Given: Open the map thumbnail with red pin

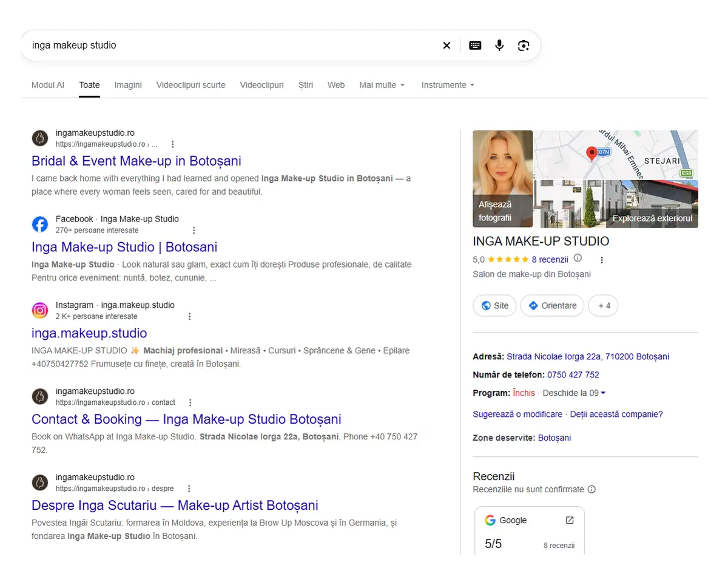Looking at the screenshot, I should 616,155.
